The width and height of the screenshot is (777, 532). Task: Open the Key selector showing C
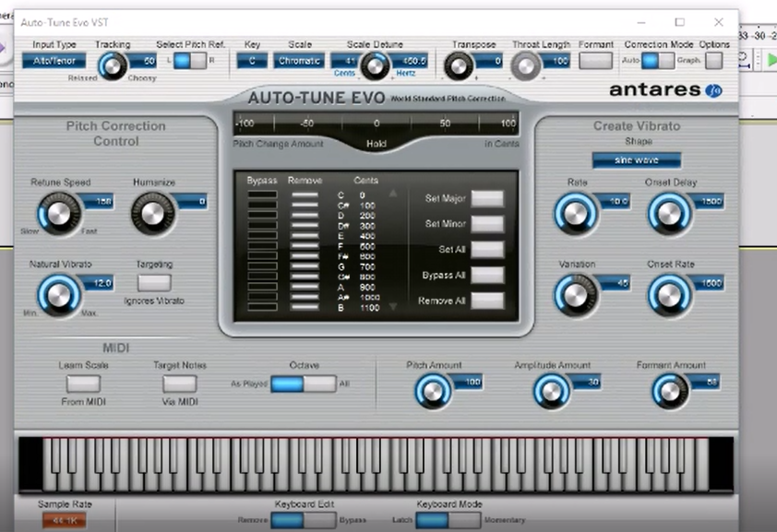(x=252, y=61)
